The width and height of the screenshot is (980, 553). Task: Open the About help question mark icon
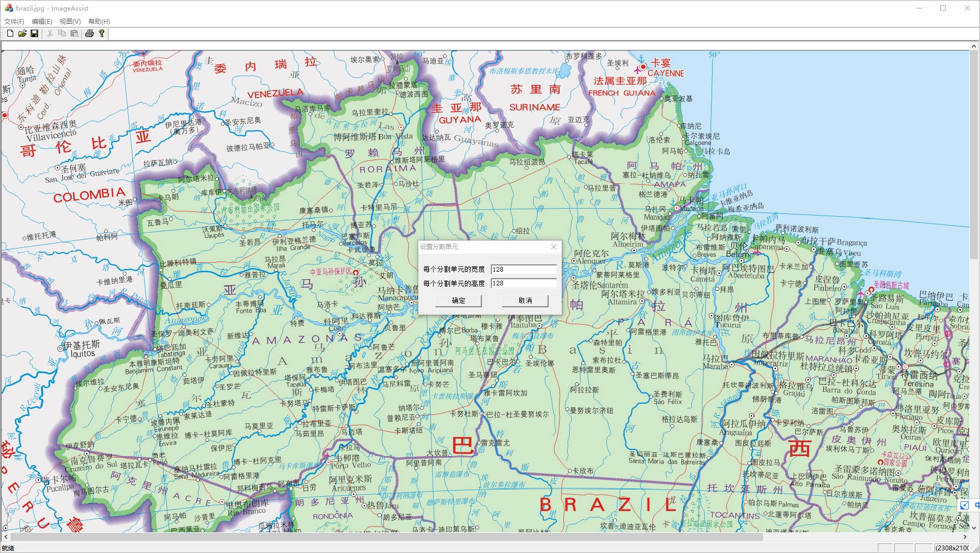point(102,33)
